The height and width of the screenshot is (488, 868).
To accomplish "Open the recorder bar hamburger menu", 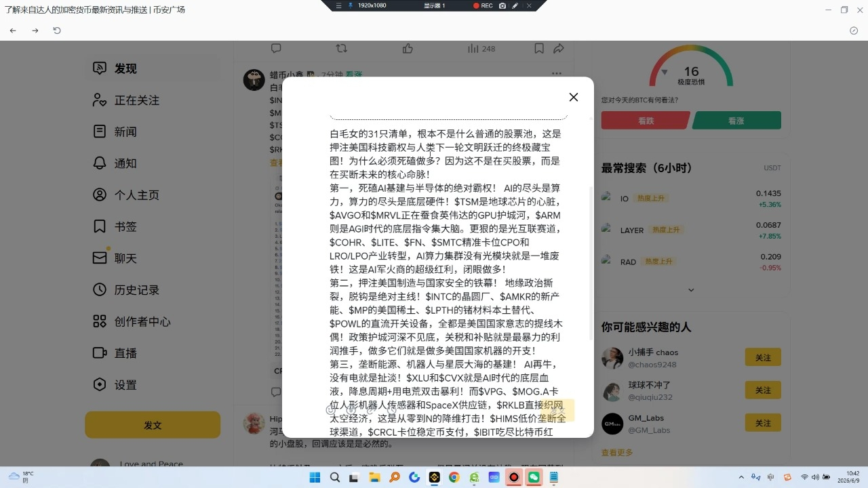I will [338, 5].
